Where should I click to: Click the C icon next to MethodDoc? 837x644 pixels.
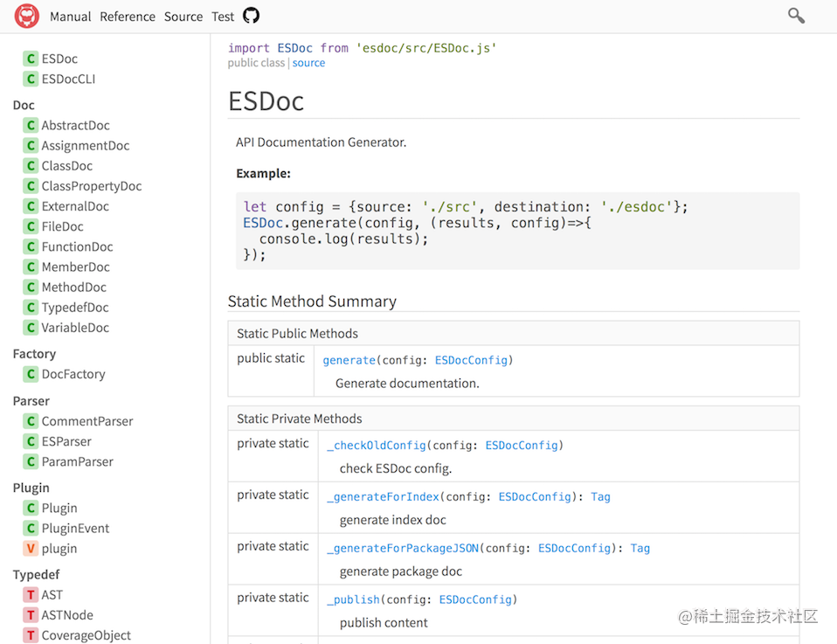(x=31, y=287)
